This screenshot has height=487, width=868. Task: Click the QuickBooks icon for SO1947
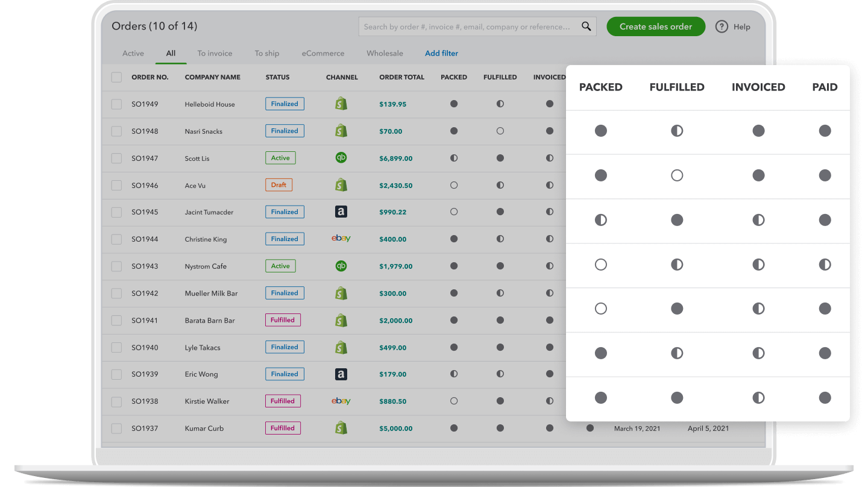pyautogui.click(x=341, y=158)
